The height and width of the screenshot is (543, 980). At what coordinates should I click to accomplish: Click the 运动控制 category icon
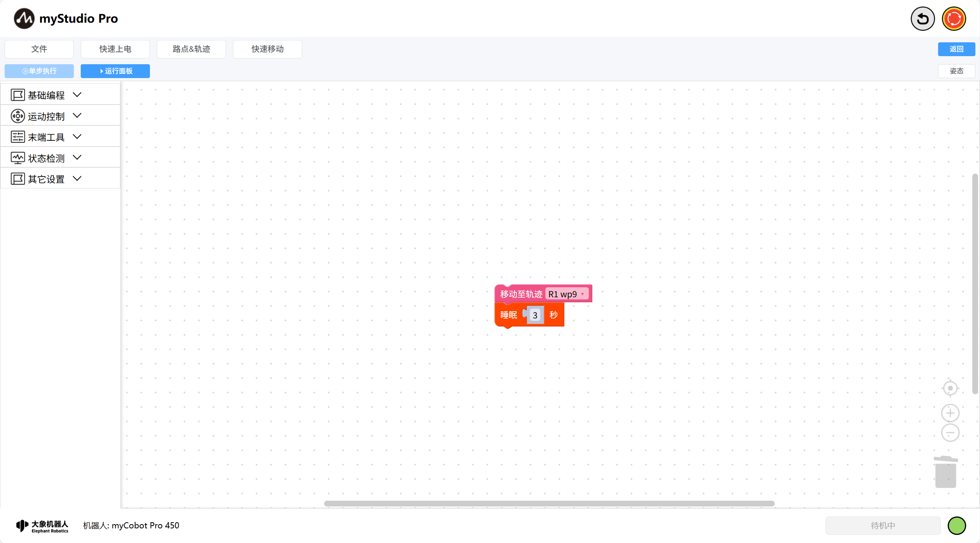18,116
